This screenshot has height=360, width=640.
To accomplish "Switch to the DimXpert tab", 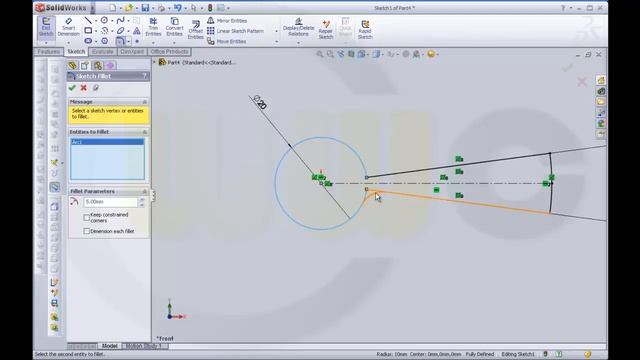I will (132, 52).
